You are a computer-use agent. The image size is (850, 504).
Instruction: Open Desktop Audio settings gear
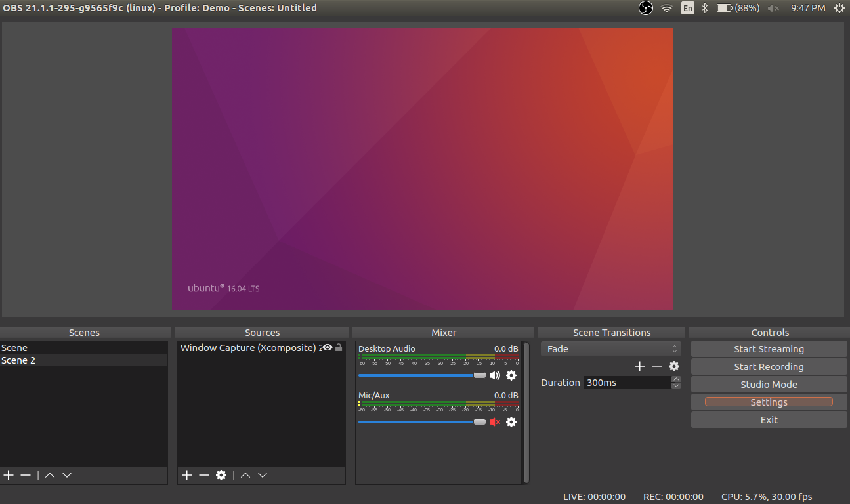(x=511, y=375)
